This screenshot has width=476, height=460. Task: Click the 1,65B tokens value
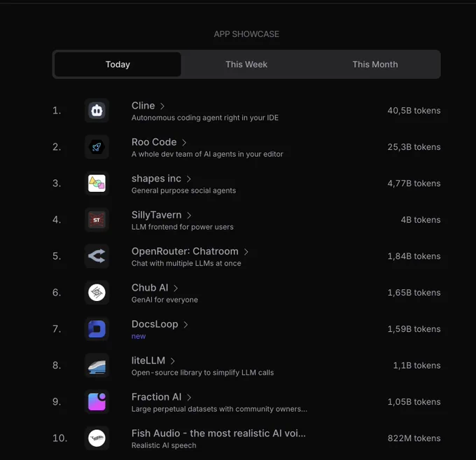tap(414, 293)
